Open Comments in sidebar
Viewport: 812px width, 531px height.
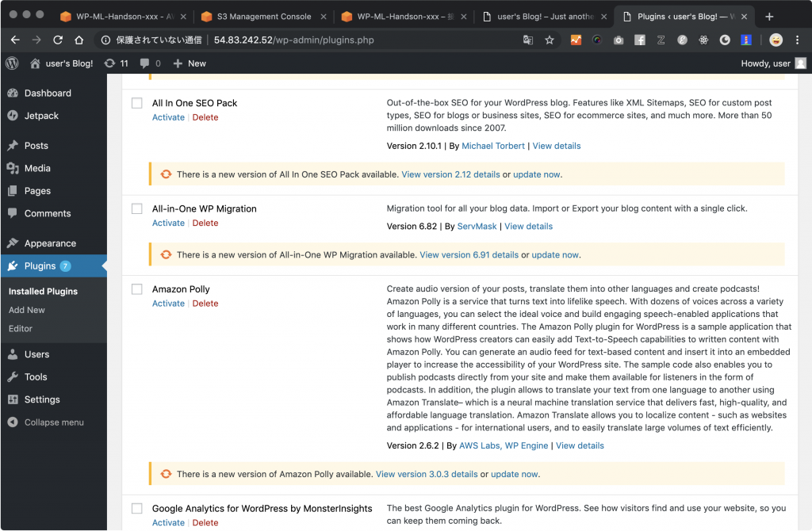48,214
